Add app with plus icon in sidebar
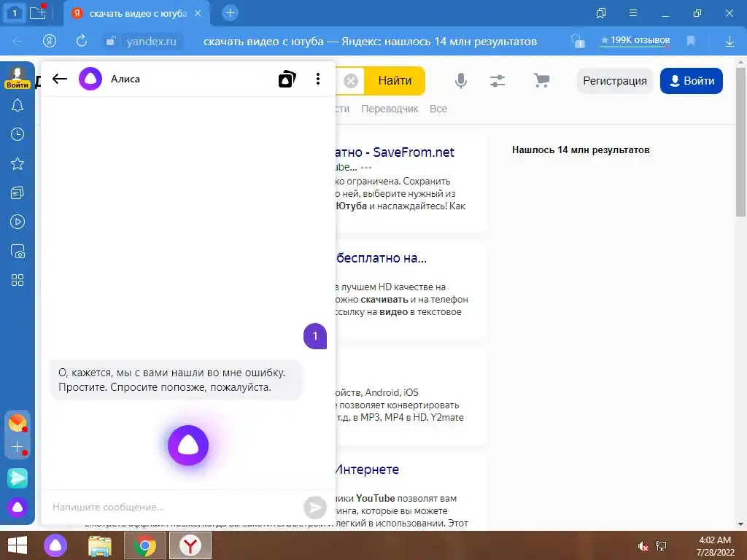This screenshot has height=560, width=747. tap(18, 447)
